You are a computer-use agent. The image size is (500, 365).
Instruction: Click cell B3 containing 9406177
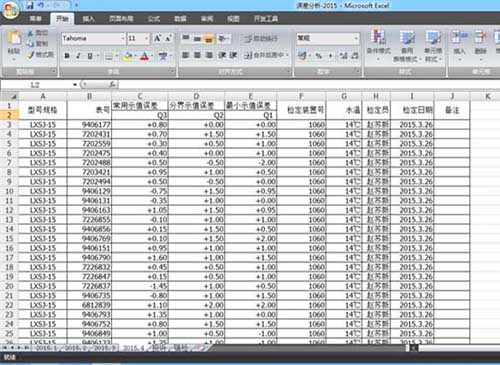tap(89, 125)
